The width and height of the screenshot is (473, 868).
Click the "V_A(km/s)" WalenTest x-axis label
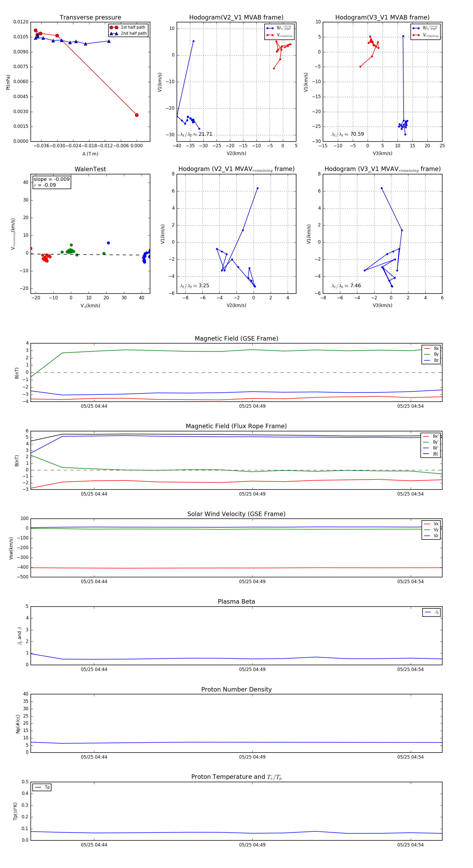[x=90, y=306]
